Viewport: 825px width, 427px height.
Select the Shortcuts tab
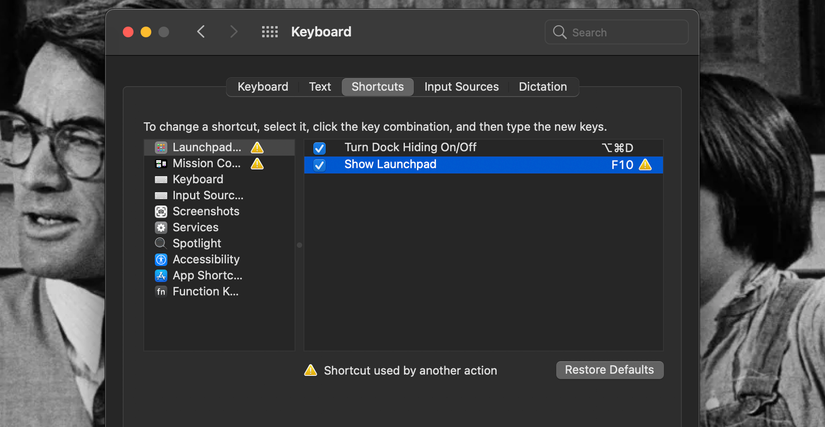point(378,87)
